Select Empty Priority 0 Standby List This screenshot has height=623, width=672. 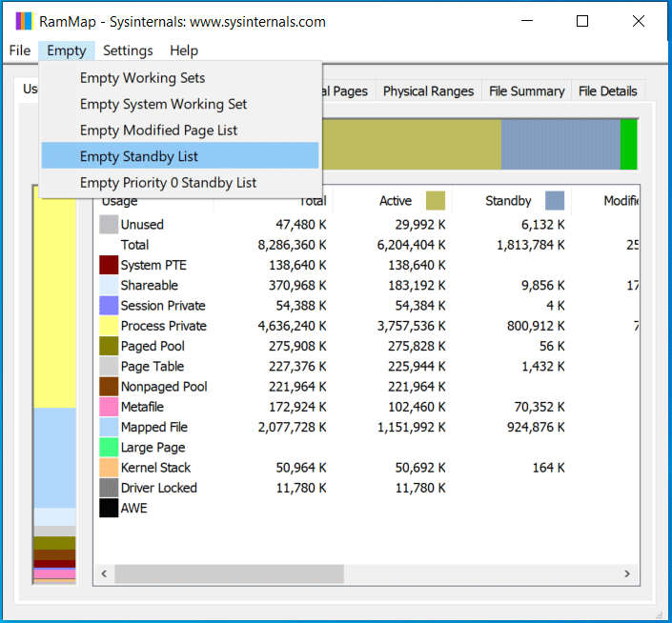point(180,183)
